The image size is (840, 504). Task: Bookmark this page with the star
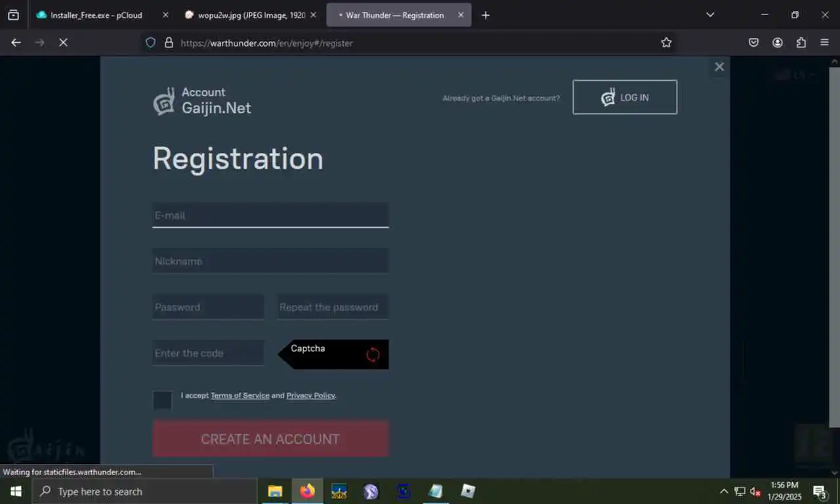666,43
